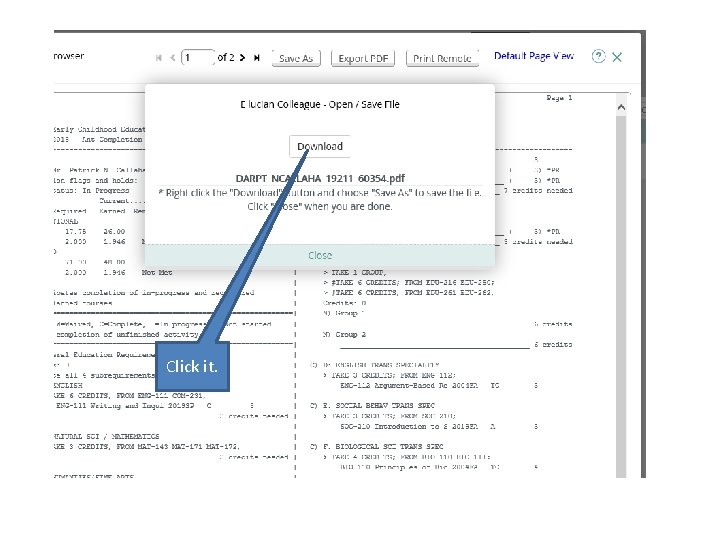The image size is (720, 540).
Task: Click the Export PDF button
Action: coord(363,58)
